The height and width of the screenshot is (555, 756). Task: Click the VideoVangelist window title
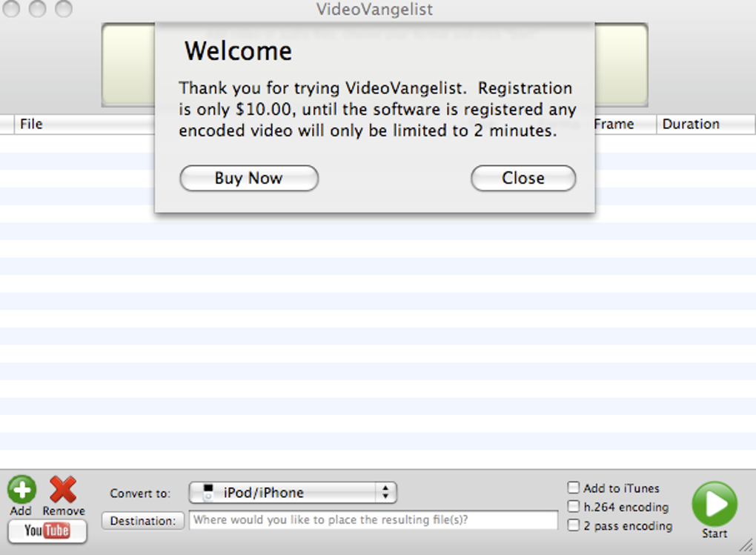tap(374, 9)
